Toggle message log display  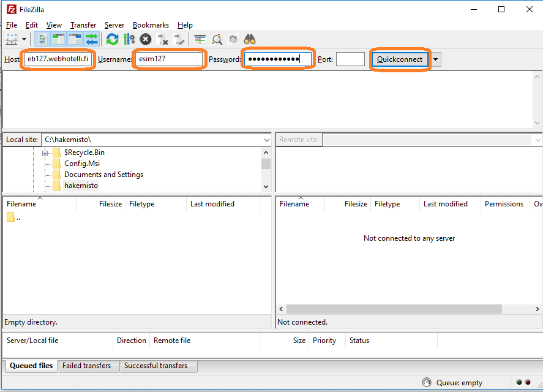[42, 39]
